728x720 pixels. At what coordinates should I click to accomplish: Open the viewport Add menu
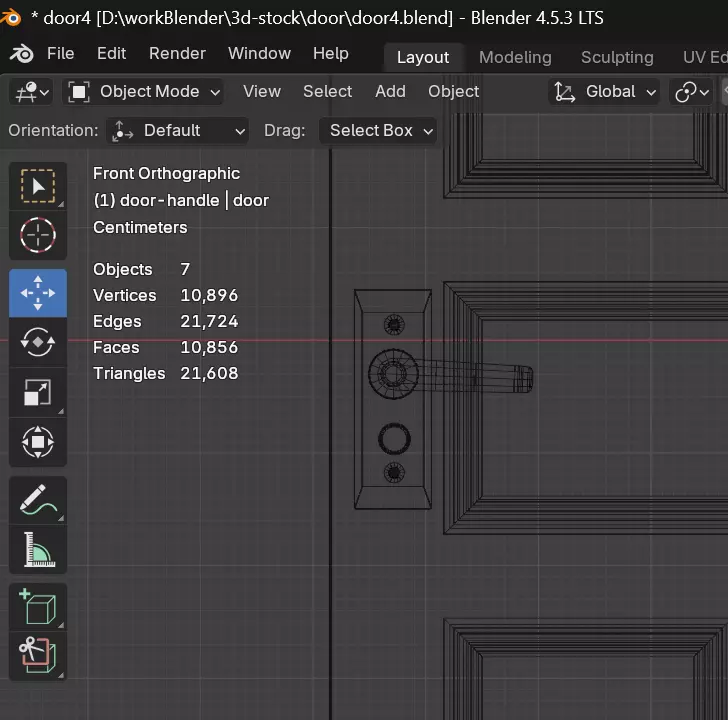tap(390, 91)
